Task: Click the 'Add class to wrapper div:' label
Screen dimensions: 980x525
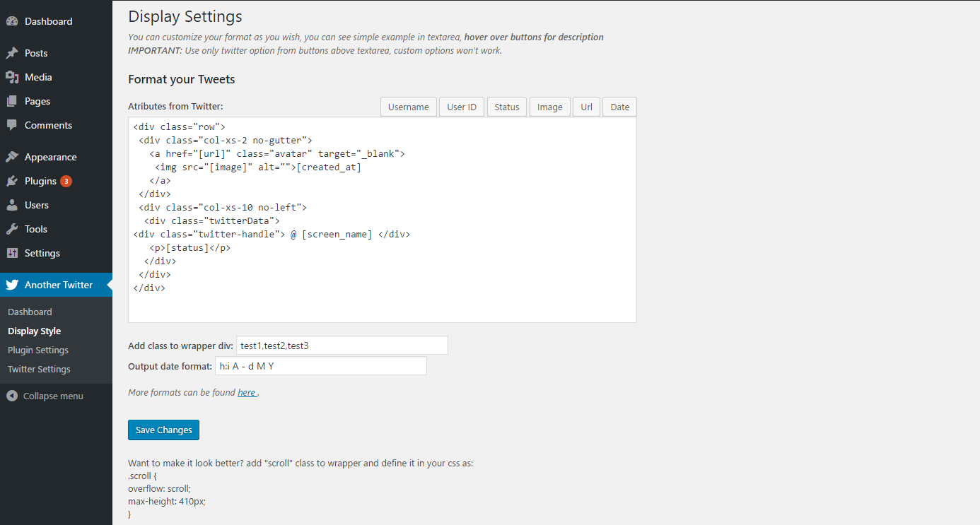Action: point(180,346)
